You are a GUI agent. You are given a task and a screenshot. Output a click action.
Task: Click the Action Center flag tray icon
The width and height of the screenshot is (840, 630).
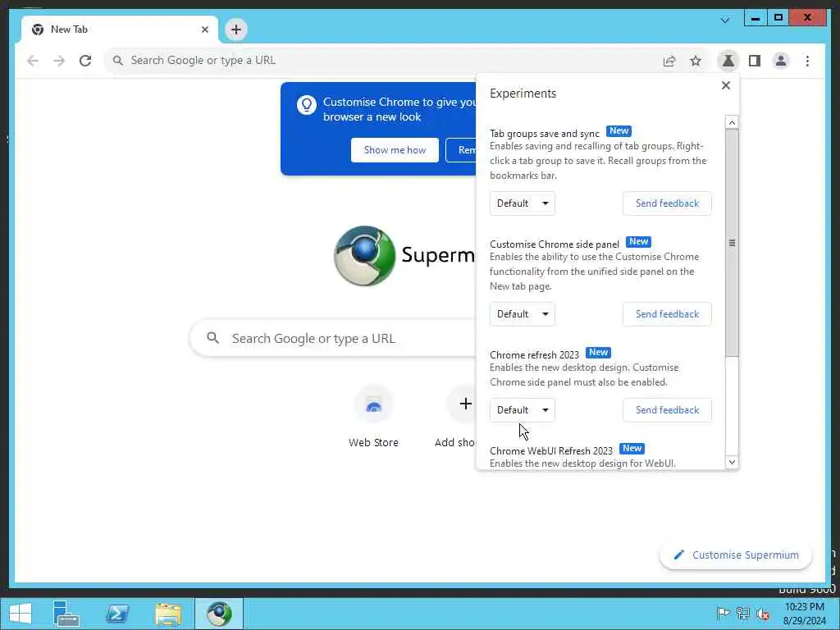pos(723,614)
